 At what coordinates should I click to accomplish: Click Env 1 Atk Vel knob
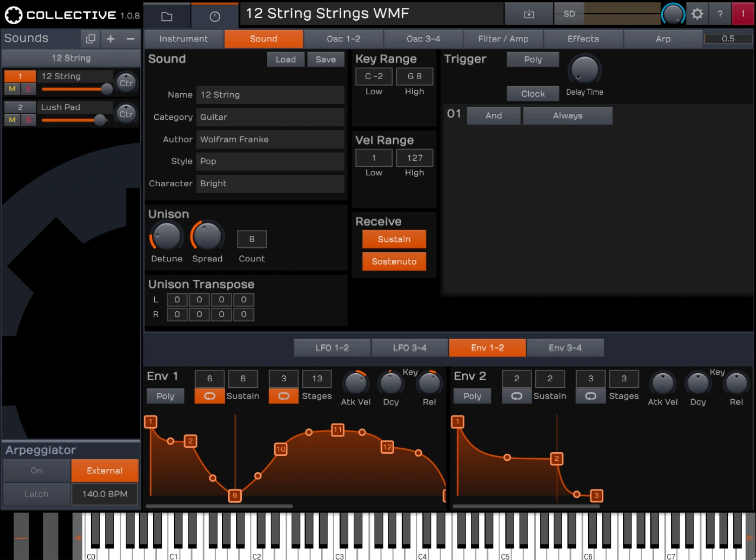pos(356,384)
